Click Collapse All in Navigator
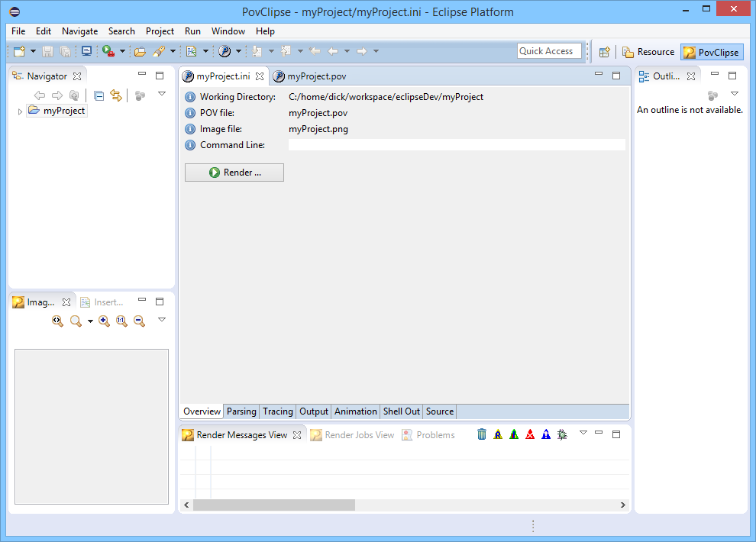 click(99, 95)
